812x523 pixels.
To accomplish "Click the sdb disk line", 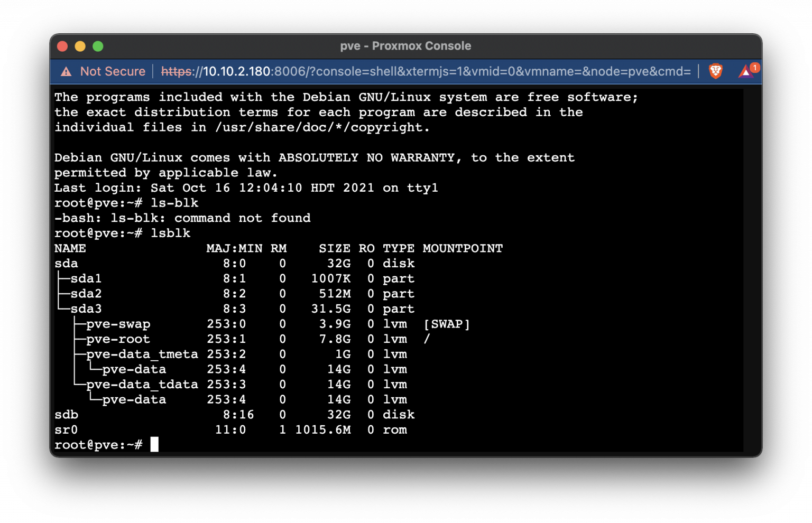I will click(66, 414).
